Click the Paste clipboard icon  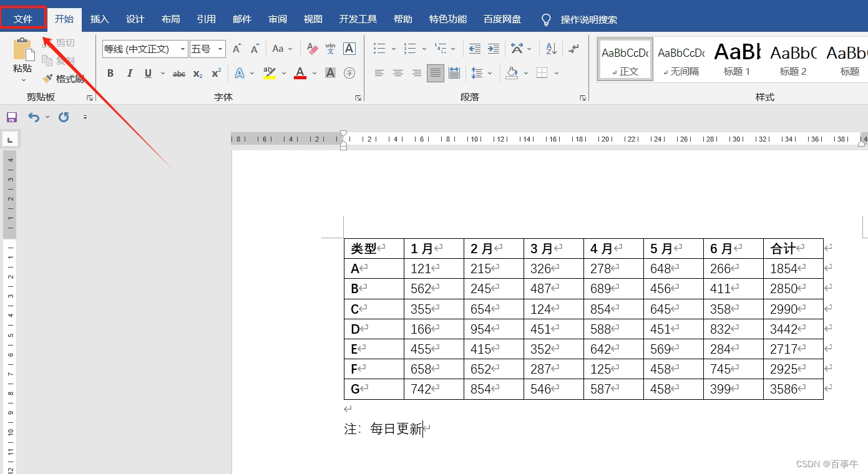pyautogui.click(x=23, y=50)
